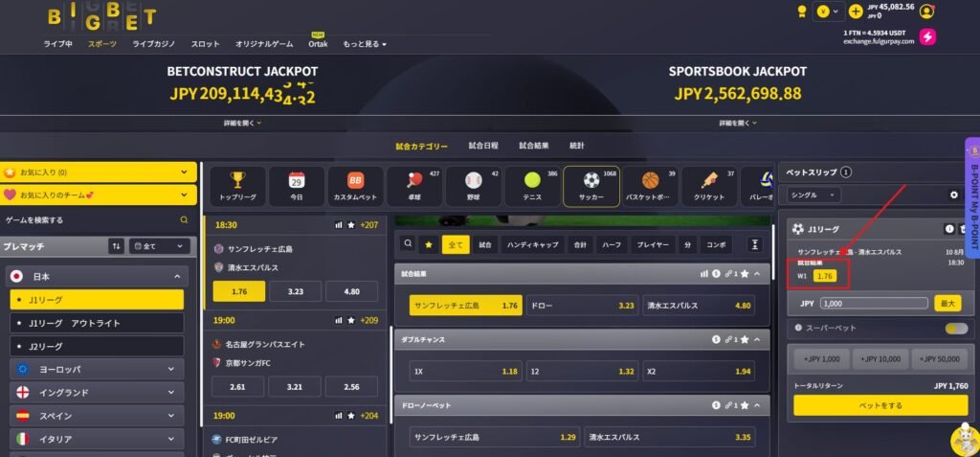Open BETCONSTRUCT JACKPOT 詳細を開く

click(x=242, y=124)
